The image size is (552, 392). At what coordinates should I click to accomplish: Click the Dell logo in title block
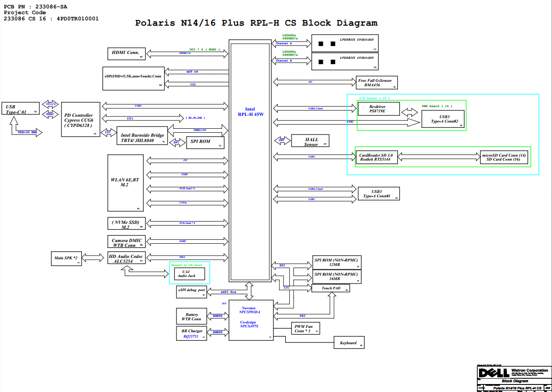click(493, 373)
